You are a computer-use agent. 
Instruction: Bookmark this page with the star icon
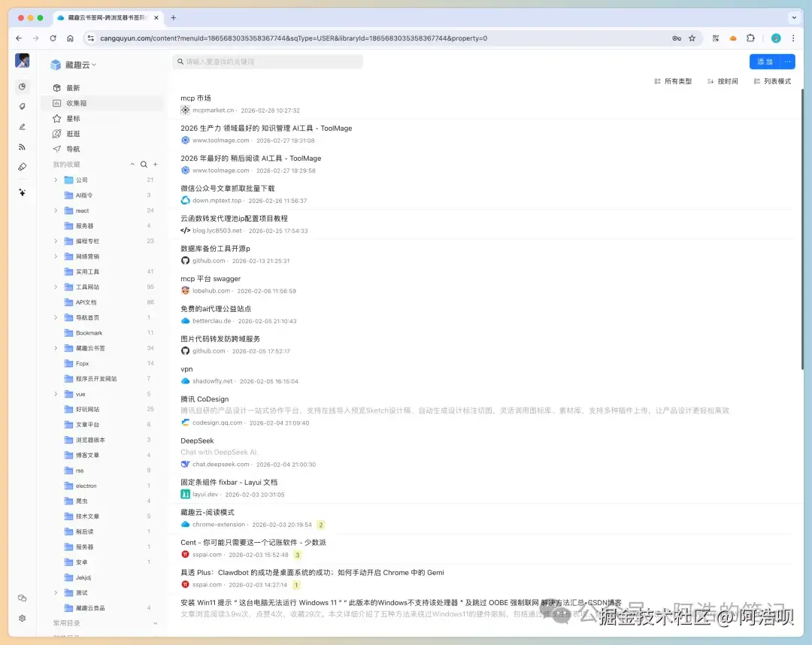click(x=692, y=38)
